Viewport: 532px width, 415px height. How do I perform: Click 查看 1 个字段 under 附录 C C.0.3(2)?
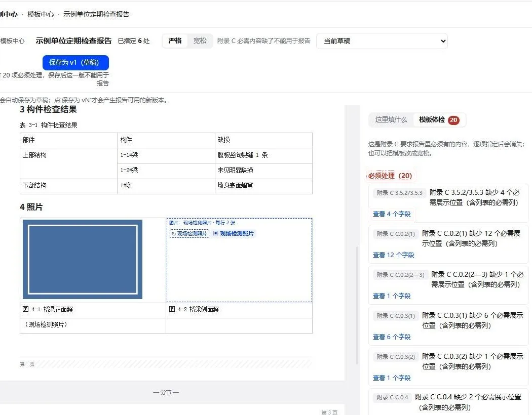tap(392, 378)
